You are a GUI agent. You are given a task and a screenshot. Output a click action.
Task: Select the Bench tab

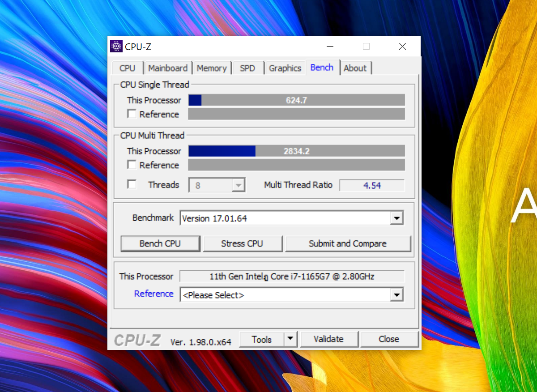coord(322,67)
